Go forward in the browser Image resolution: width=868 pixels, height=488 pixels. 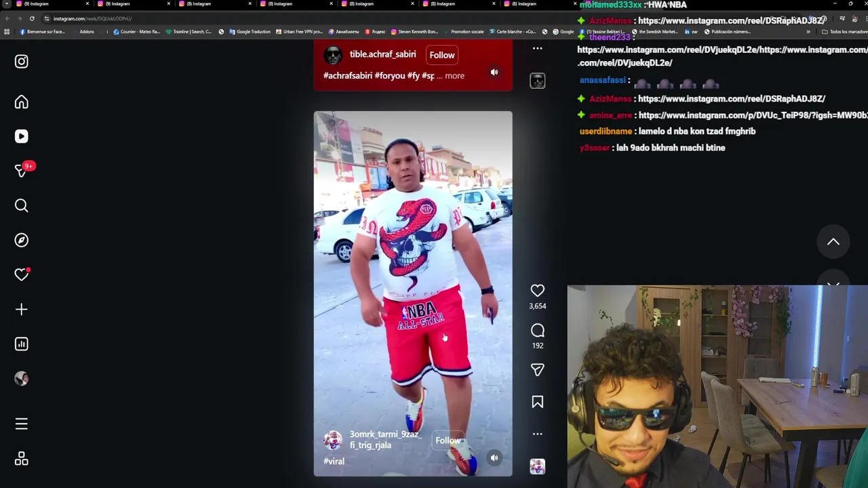click(x=19, y=18)
